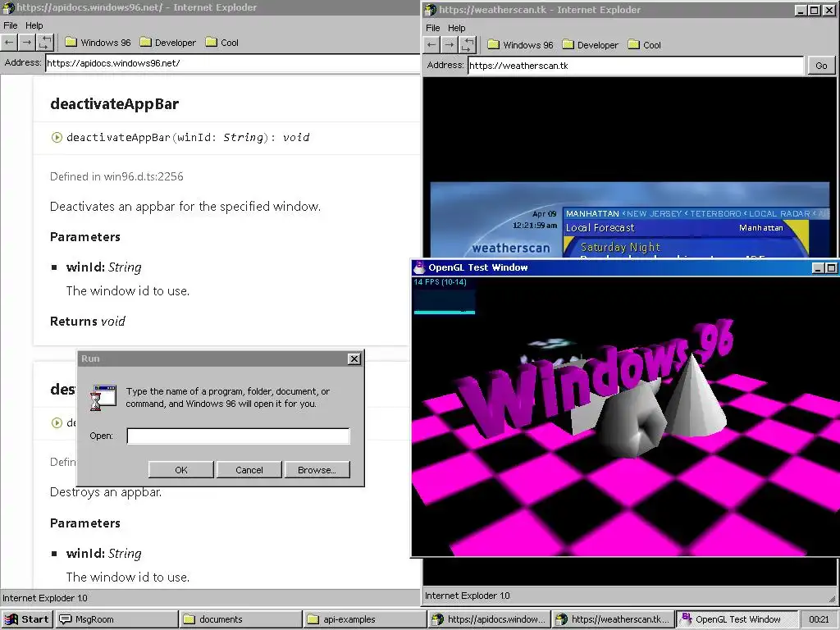Click the deactivateAppBar heading
Viewport: 840px width, 630px height.
(x=114, y=104)
